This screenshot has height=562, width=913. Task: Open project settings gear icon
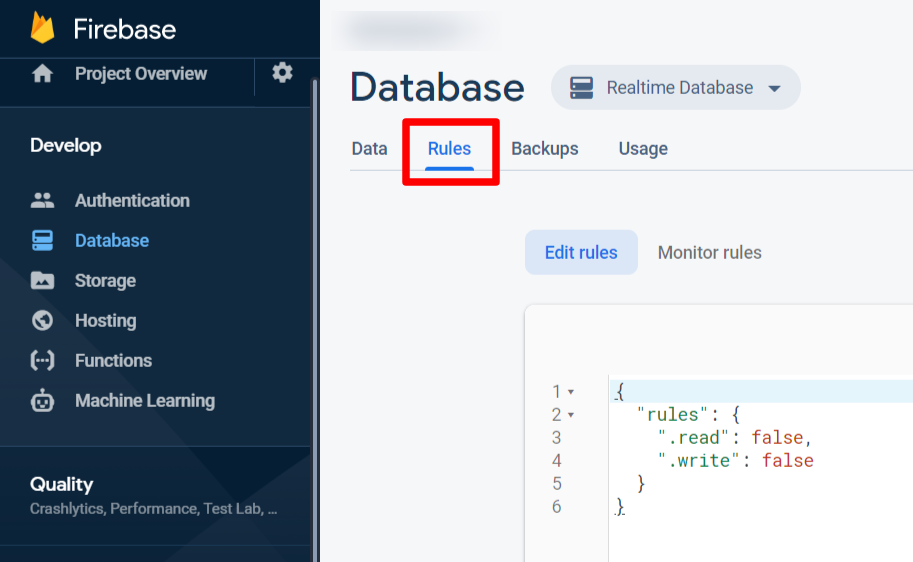click(x=282, y=73)
